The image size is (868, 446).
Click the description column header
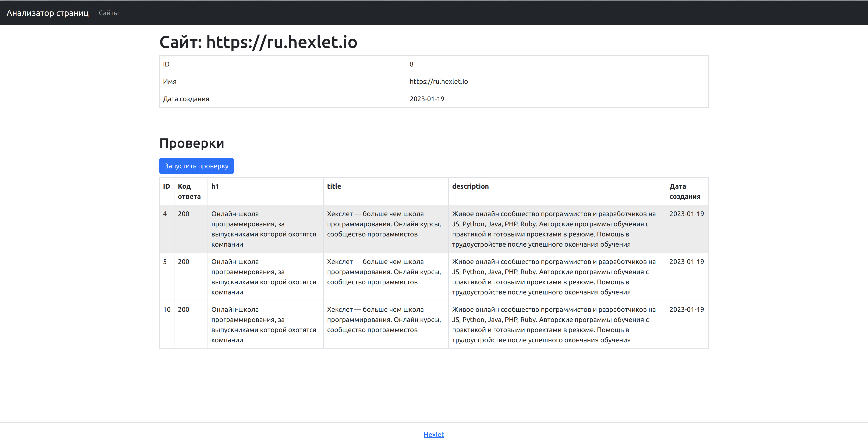click(470, 186)
